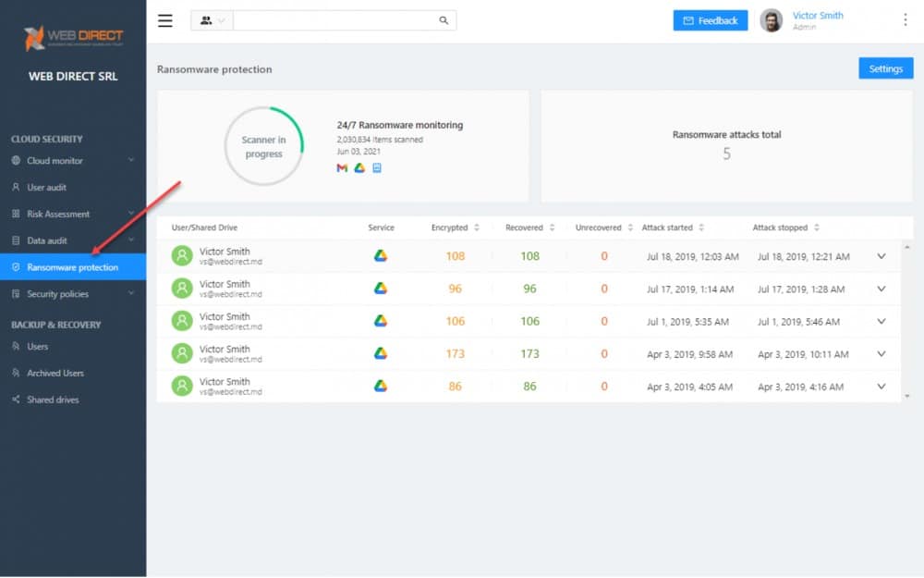Expand the Jul 18, 2019 attack row
The width and height of the screenshot is (924, 578).
tap(881, 256)
